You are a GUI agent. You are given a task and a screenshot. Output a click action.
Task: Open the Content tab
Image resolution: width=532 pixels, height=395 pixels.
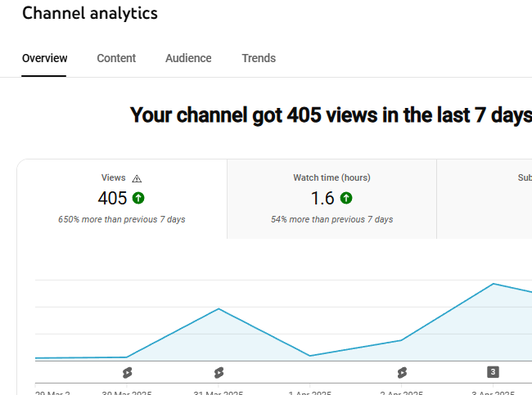point(116,58)
